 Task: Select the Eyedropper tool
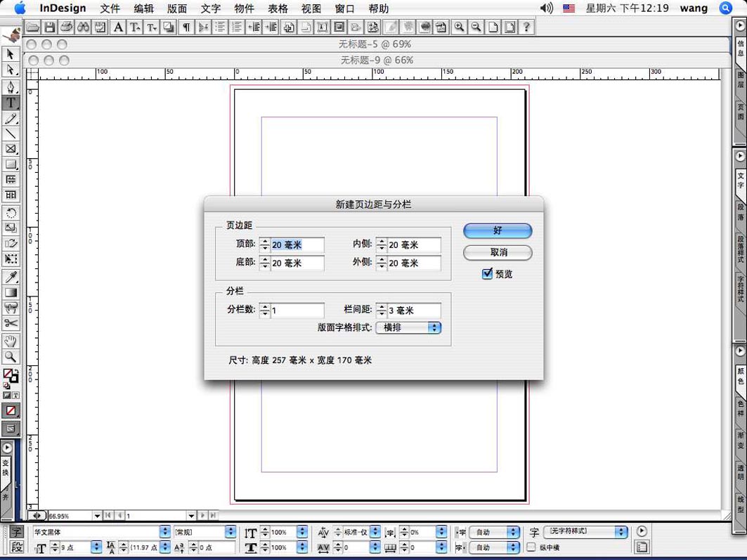click(x=11, y=277)
